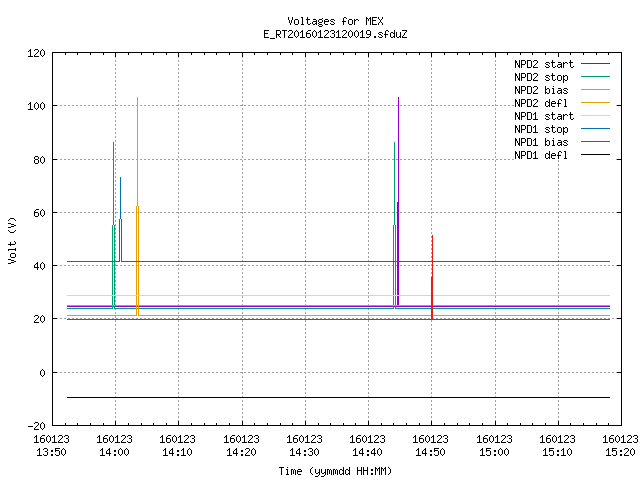Screen dimensions: 640x480
Task: Select the 'NPD2 bias' legend label
Action: (541, 90)
